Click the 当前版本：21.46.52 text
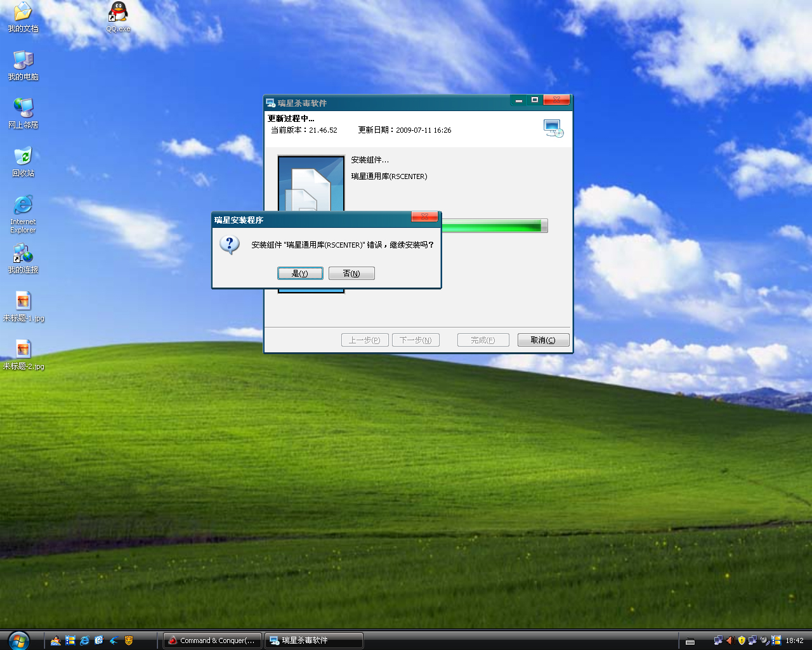The width and height of the screenshot is (812, 650). [304, 130]
